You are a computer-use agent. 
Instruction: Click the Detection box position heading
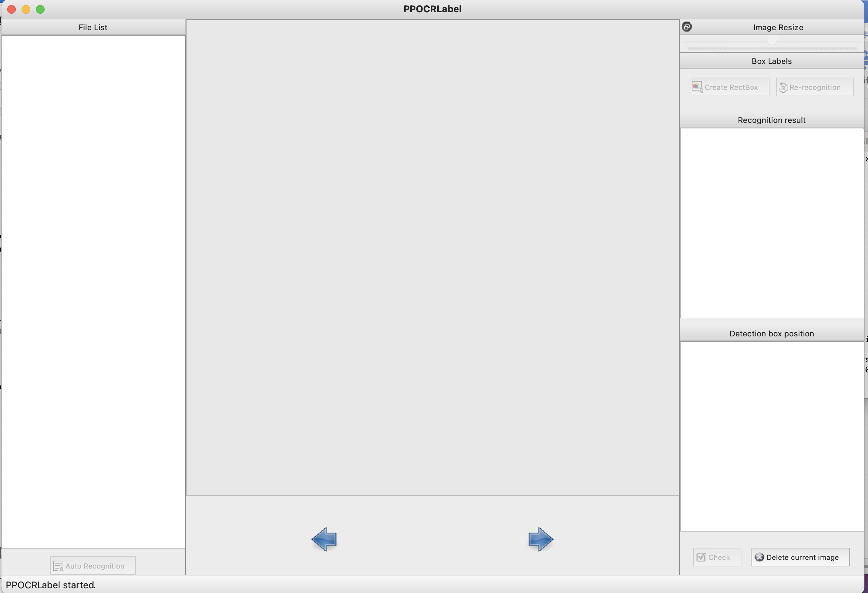pyautogui.click(x=772, y=334)
